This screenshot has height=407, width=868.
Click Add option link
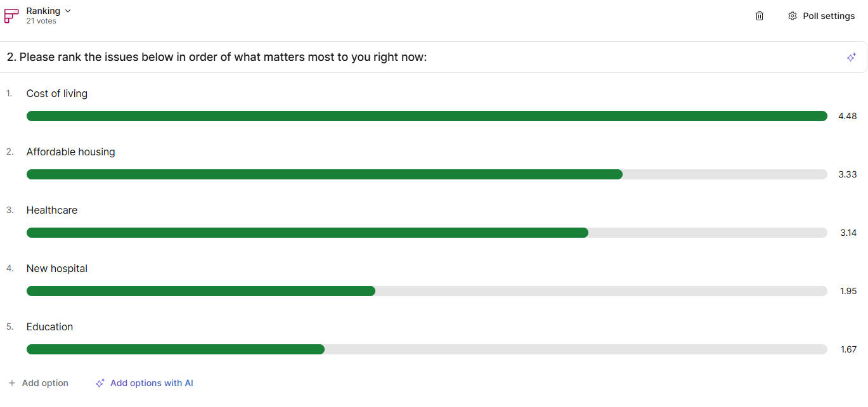click(45, 383)
